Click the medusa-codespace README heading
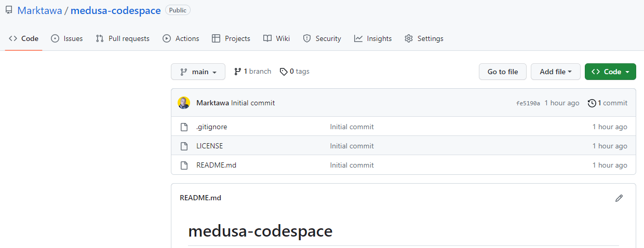The height and width of the screenshot is (248, 644). 260,231
